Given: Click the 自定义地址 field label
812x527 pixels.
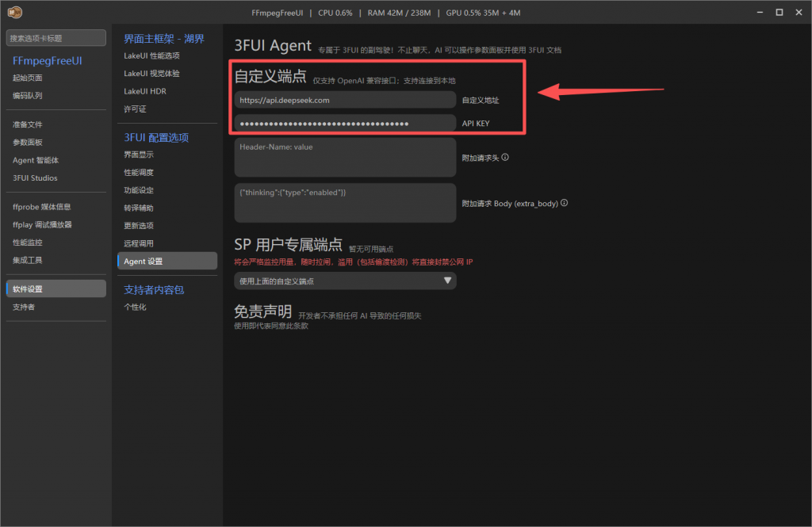Looking at the screenshot, I should (x=481, y=101).
